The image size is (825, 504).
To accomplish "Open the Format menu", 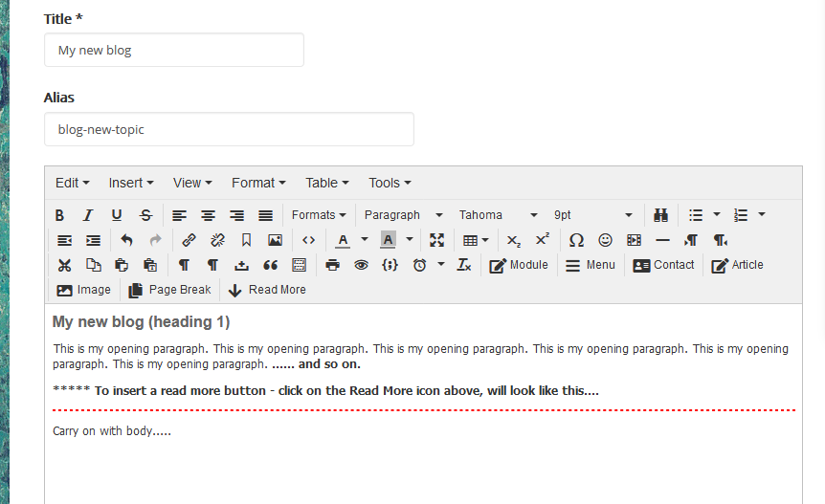I will [x=258, y=183].
